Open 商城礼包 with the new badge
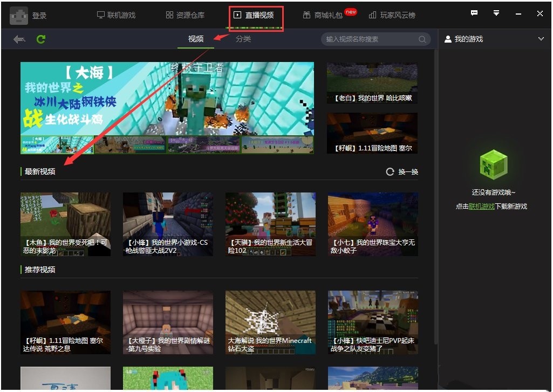This screenshot has height=392, width=553. [x=328, y=15]
